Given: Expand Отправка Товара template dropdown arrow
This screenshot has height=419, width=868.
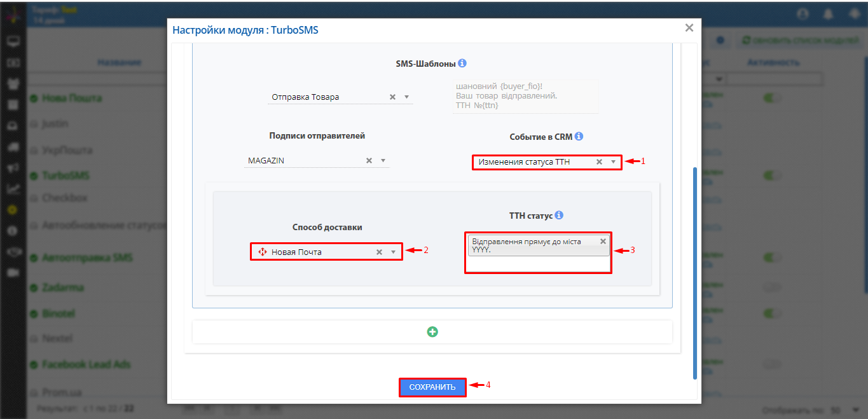Looking at the screenshot, I should coord(407,97).
